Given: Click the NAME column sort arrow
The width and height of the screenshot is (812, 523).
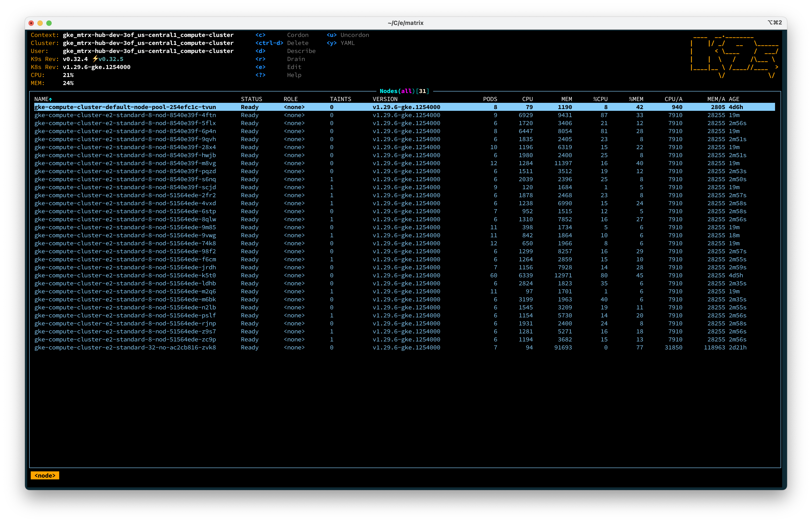Looking at the screenshot, I should pos(51,99).
